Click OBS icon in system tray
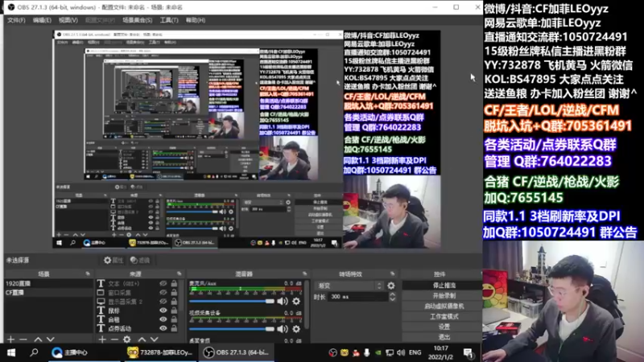This screenshot has width=644, height=362. 333,352
